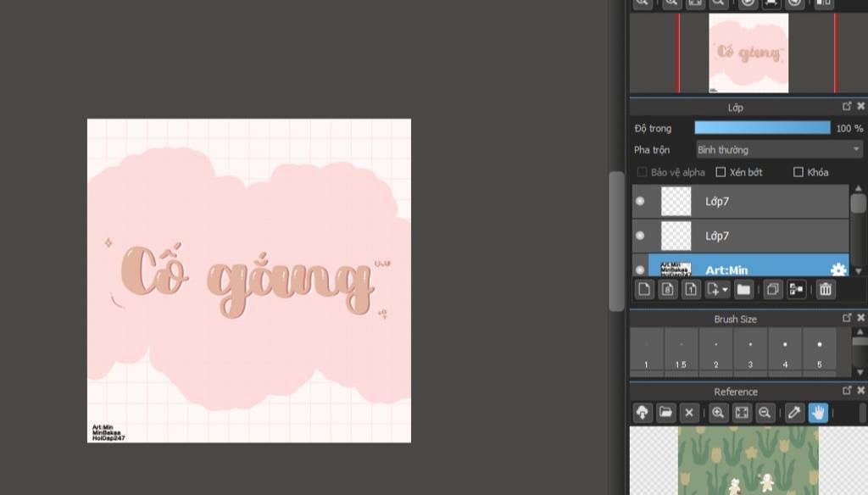Click the tulip reference image
868x495 pixels.
[748, 460]
